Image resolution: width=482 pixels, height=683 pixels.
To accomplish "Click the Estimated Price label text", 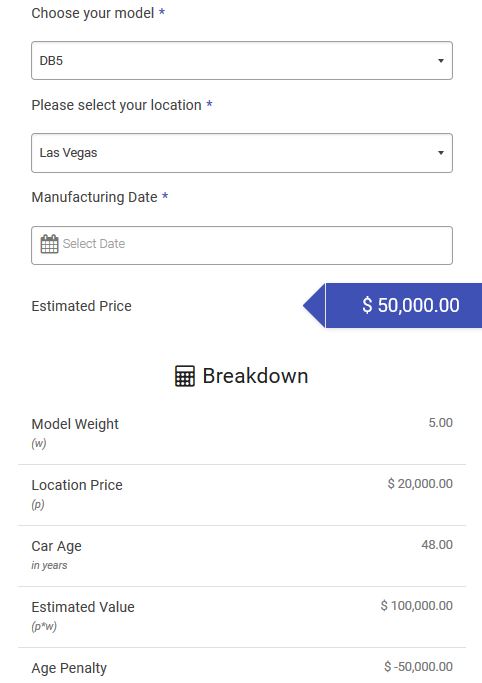I will [81, 306].
